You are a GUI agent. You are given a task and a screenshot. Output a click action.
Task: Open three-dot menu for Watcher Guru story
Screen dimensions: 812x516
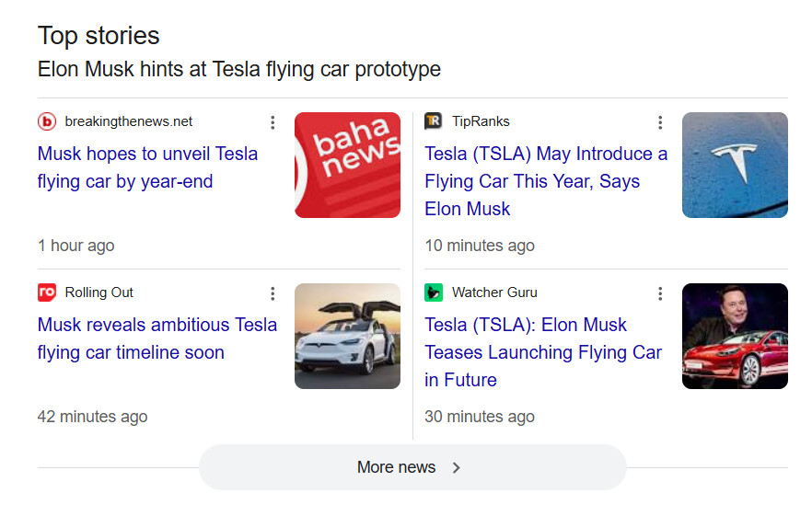(x=660, y=293)
